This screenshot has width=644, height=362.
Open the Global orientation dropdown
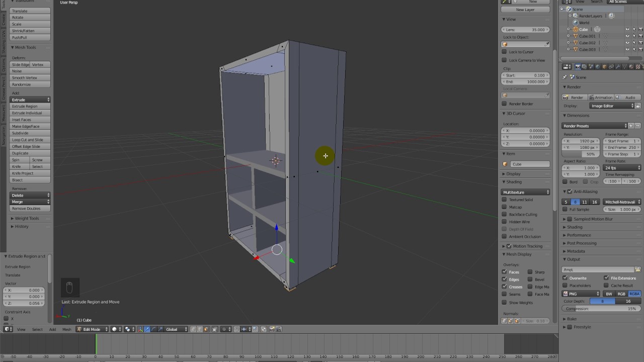tap(176, 329)
